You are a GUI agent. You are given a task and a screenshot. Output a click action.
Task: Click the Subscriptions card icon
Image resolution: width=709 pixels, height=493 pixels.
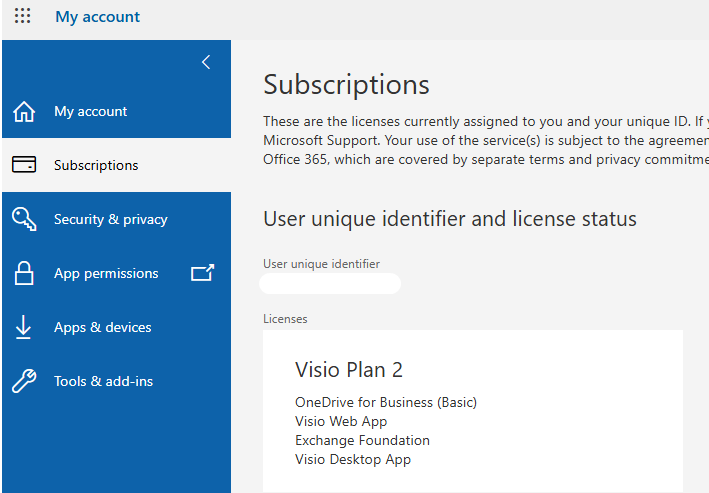(24, 165)
